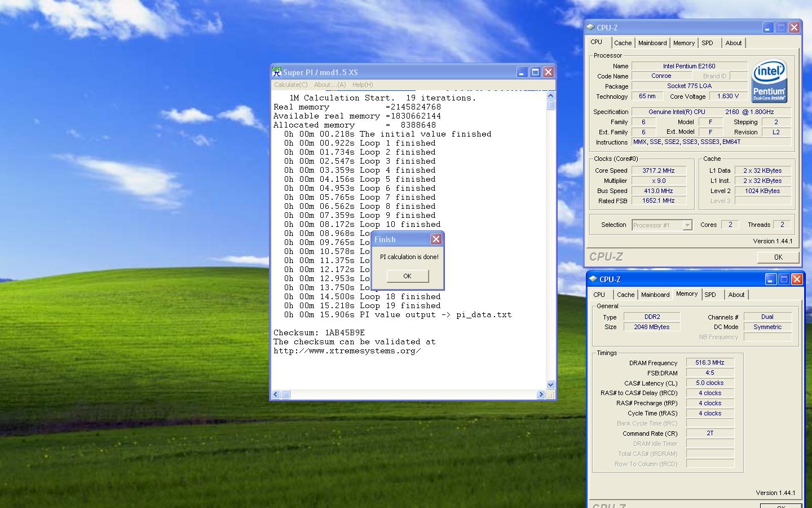Switch to Memory tab in upper CPU-Z

click(684, 43)
